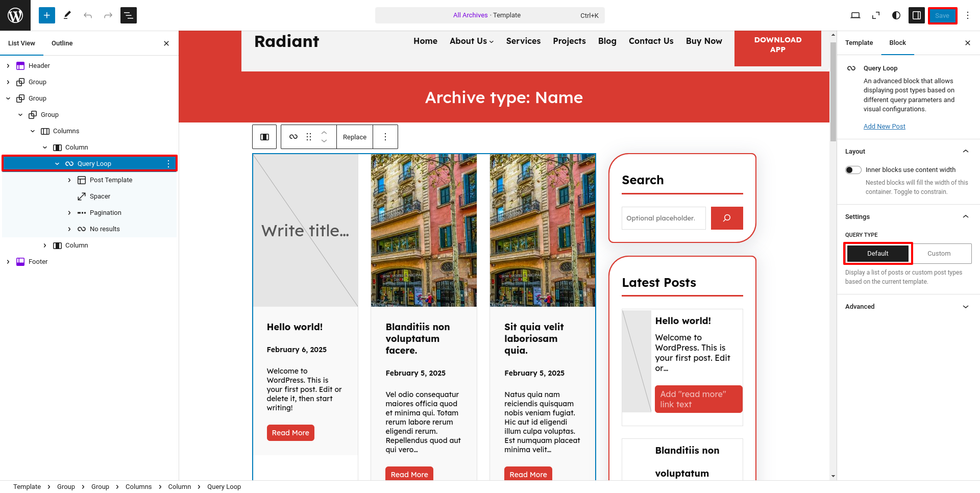Click the Save button
This screenshot has height=493, width=980.
pyautogui.click(x=942, y=15)
